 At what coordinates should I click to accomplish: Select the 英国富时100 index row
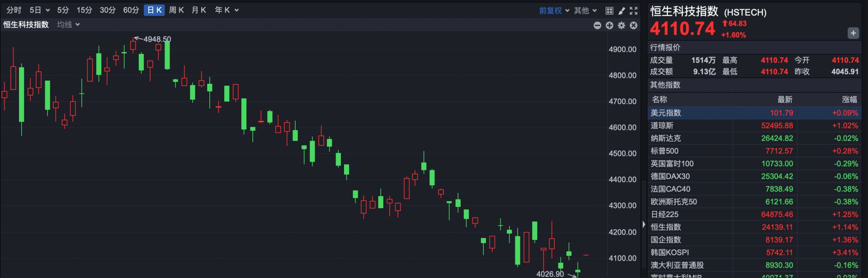(754, 163)
